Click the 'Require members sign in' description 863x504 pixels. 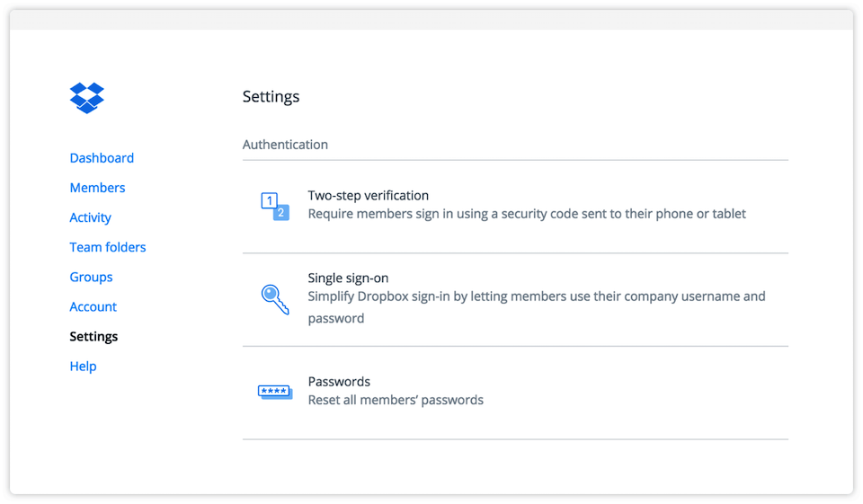(x=527, y=214)
